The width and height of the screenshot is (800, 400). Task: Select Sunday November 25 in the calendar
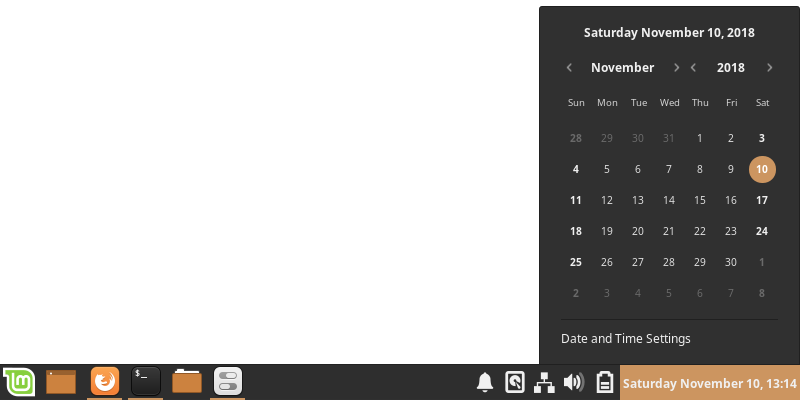click(x=576, y=262)
